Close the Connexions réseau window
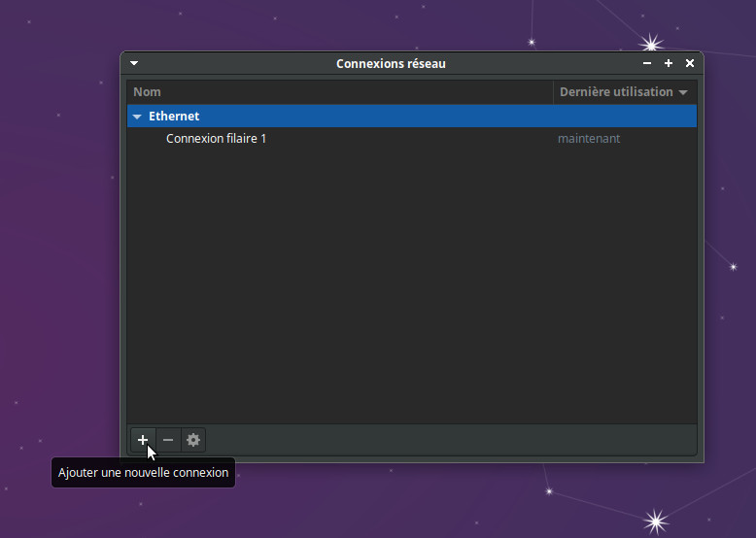The height and width of the screenshot is (538, 756). [x=690, y=63]
